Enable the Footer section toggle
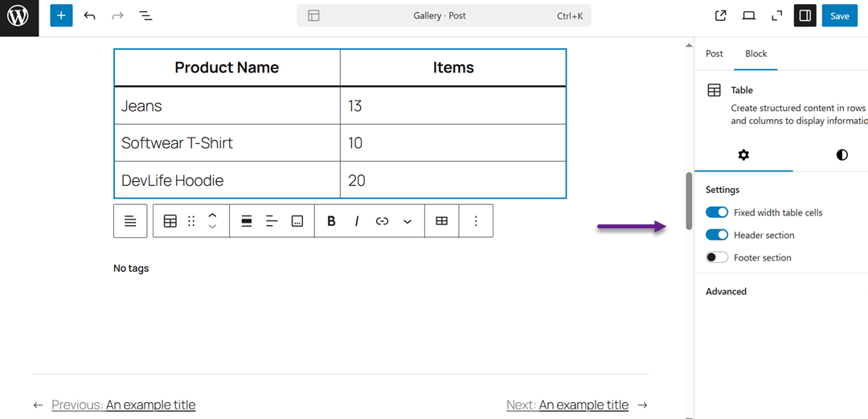 point(717,257)
